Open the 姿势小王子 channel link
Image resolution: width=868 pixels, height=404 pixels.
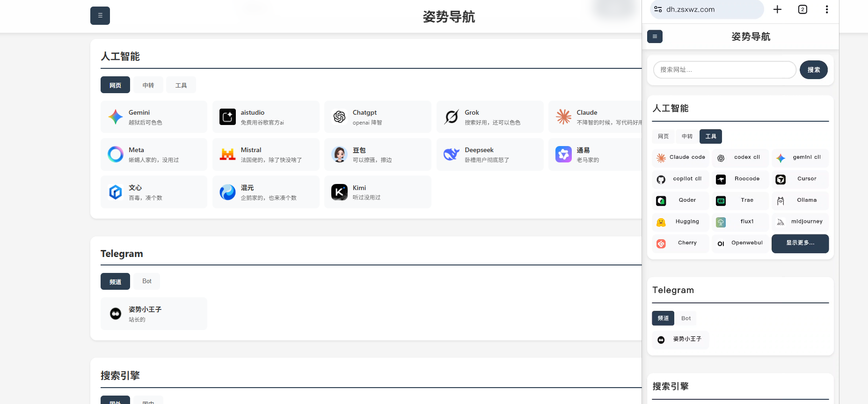(153, 314)
